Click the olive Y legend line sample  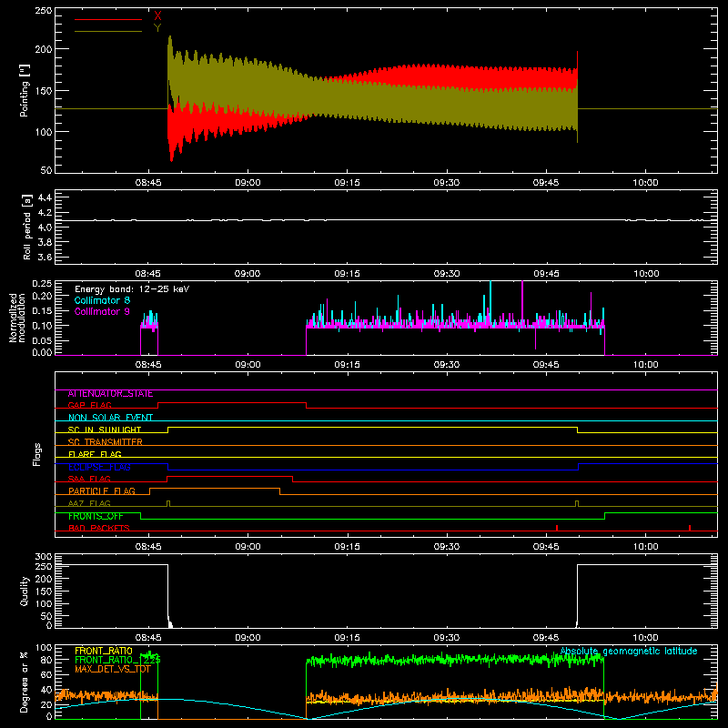[x=108, y=32]
